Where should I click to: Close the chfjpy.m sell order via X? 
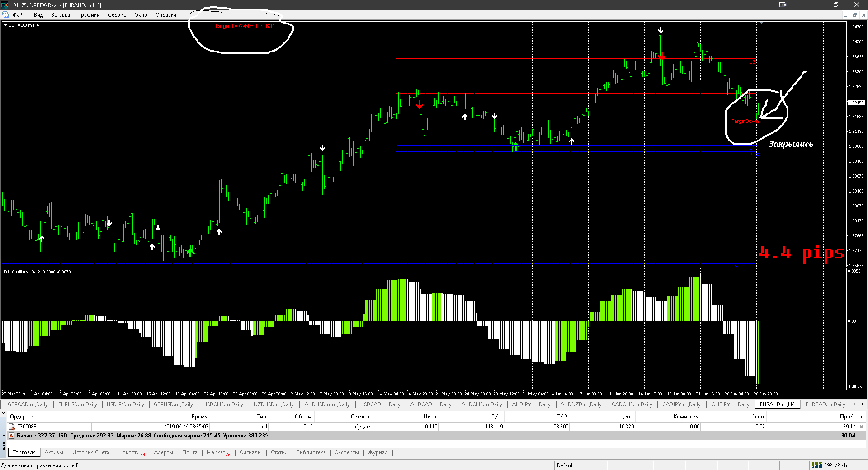pyautogui.click(x=861, y=427)
